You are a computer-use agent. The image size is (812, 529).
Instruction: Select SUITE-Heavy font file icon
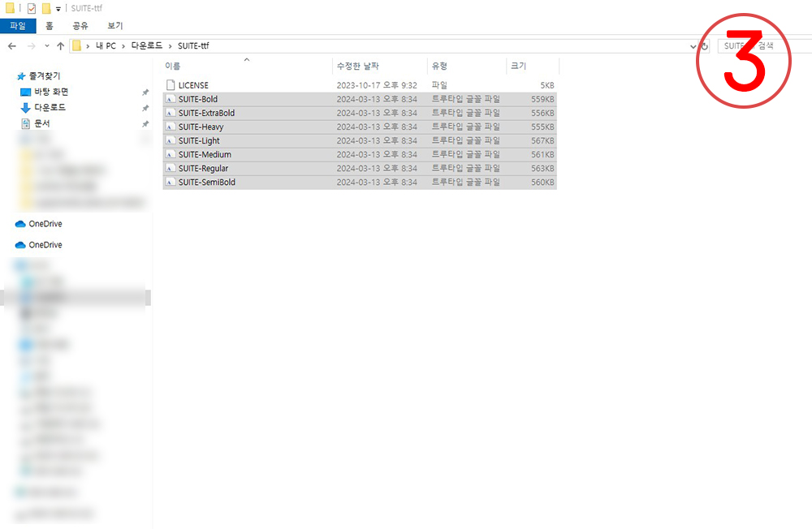(x=171, y=127)
